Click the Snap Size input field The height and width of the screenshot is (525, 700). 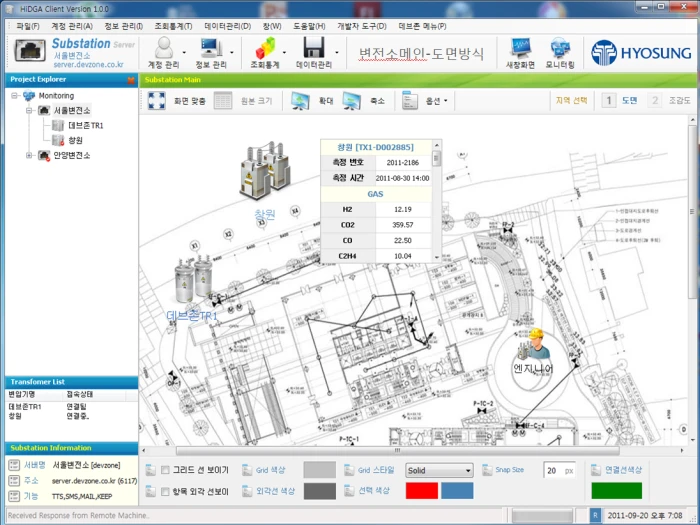(559, 471)
